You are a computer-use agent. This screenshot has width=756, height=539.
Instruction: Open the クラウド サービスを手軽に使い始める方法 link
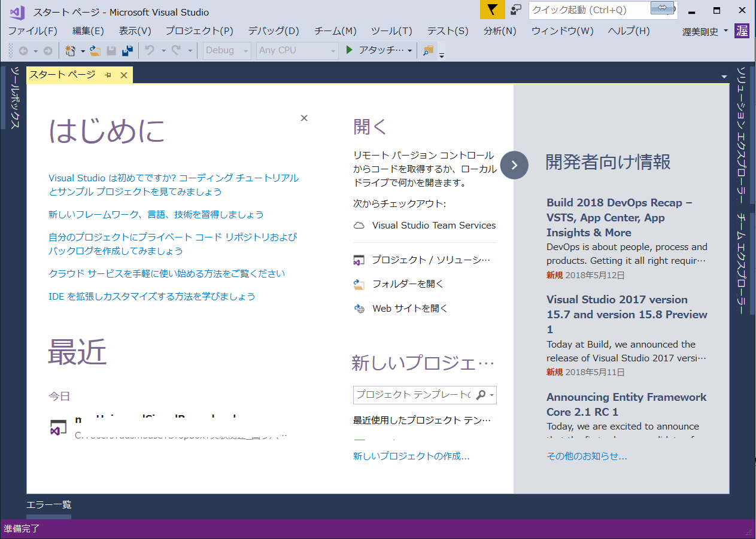(x=167, y=273)
